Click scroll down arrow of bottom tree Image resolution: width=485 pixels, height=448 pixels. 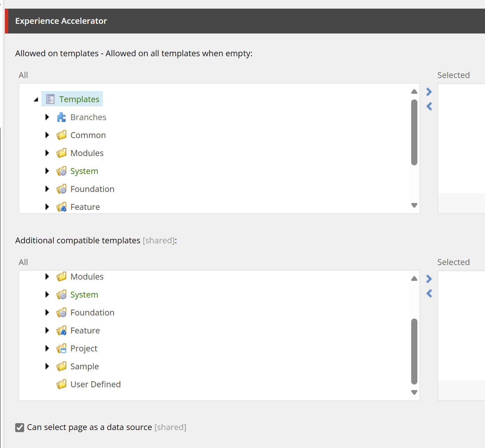pyautogui.click(x=414, y=392)
